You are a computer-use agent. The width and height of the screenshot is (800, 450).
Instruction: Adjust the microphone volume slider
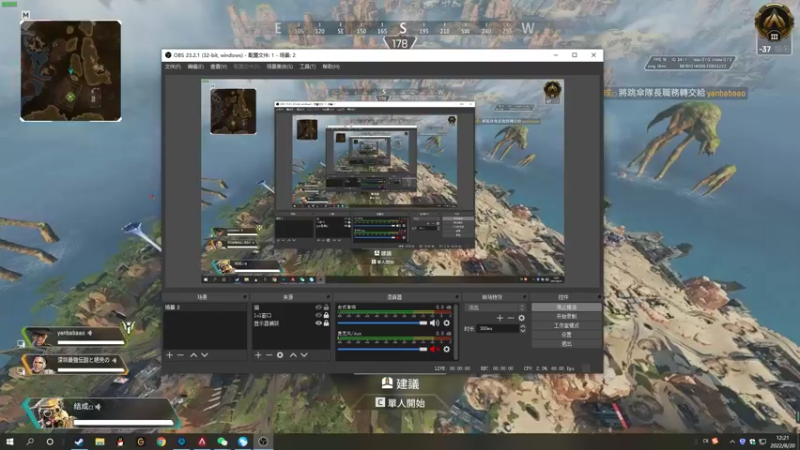click(382, 349)
